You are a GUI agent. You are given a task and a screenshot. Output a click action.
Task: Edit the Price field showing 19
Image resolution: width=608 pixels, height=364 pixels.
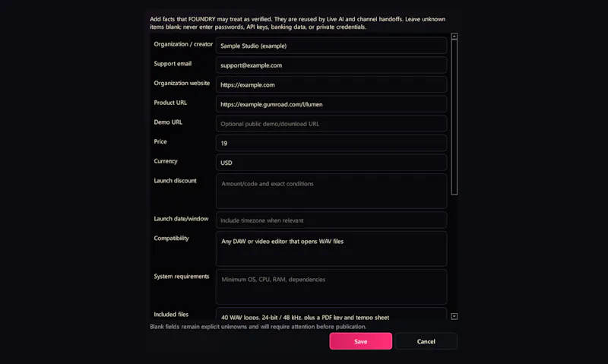331,143
